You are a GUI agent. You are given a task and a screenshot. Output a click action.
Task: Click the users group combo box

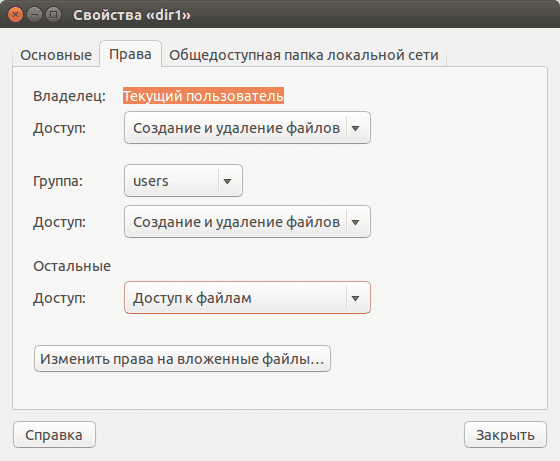click(183, 181)
